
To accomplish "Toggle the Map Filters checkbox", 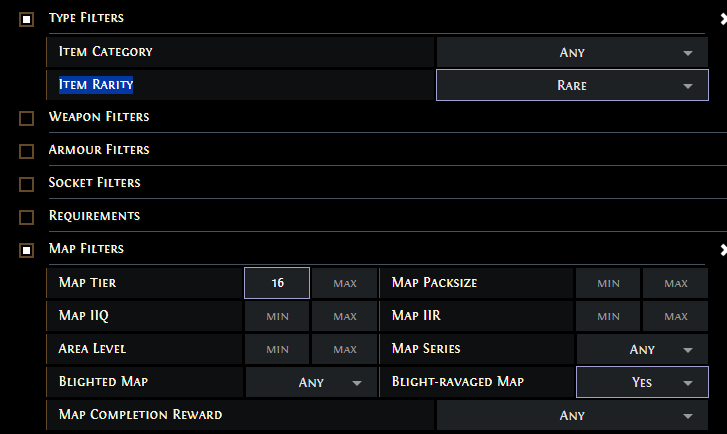I will (27, 250).
